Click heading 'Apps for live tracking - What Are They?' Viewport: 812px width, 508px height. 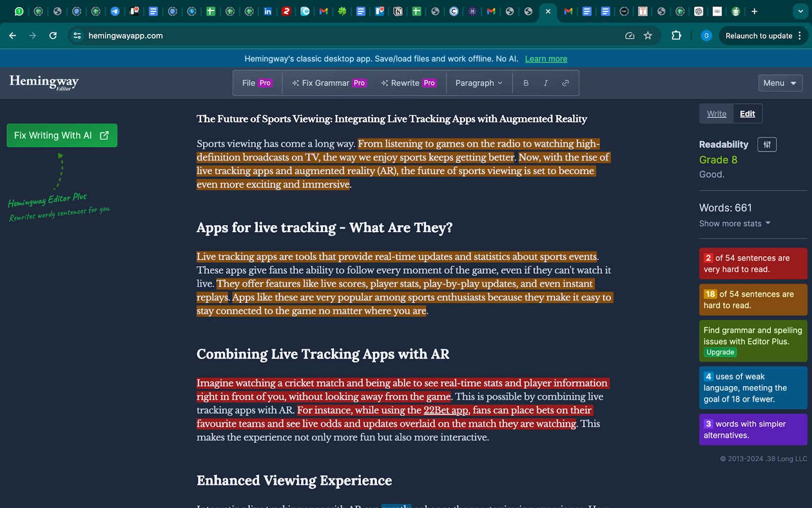(324, 228)
